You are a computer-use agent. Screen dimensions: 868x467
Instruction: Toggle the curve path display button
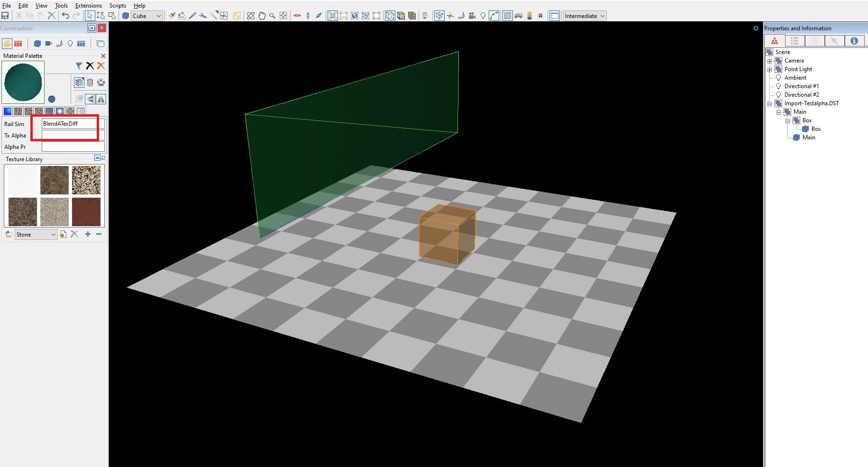click(494, 16)
